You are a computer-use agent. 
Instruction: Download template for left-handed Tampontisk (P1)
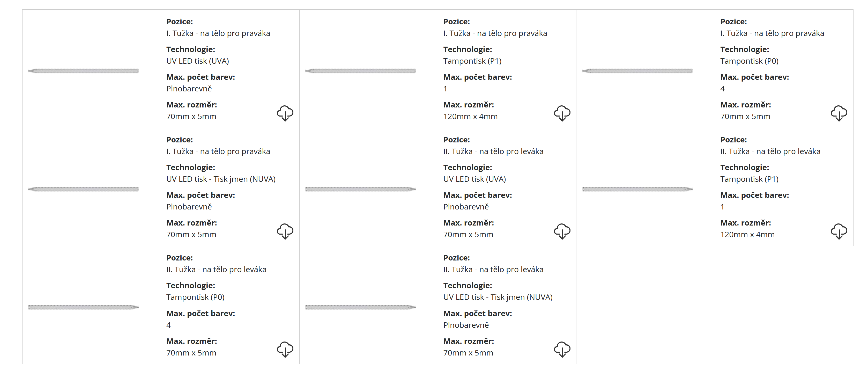pyautogui.click(x=839, y=231)
